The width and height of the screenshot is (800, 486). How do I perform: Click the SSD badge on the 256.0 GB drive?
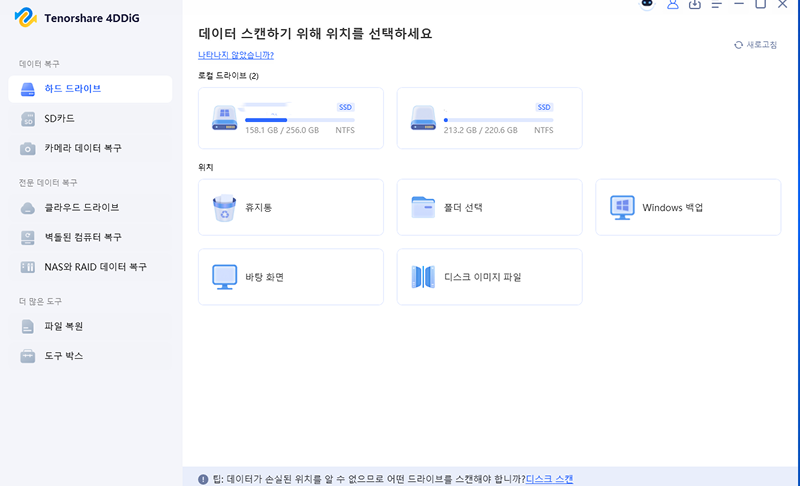[345, 107]
